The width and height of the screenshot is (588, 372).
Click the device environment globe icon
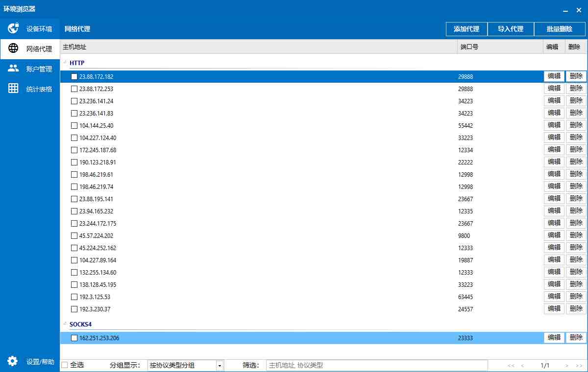(13, 28)
